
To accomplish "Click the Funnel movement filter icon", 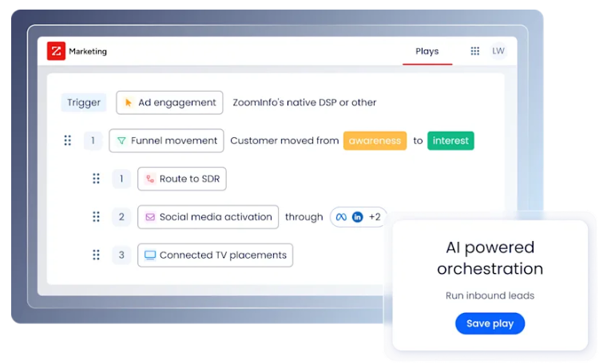I will 121,140.
